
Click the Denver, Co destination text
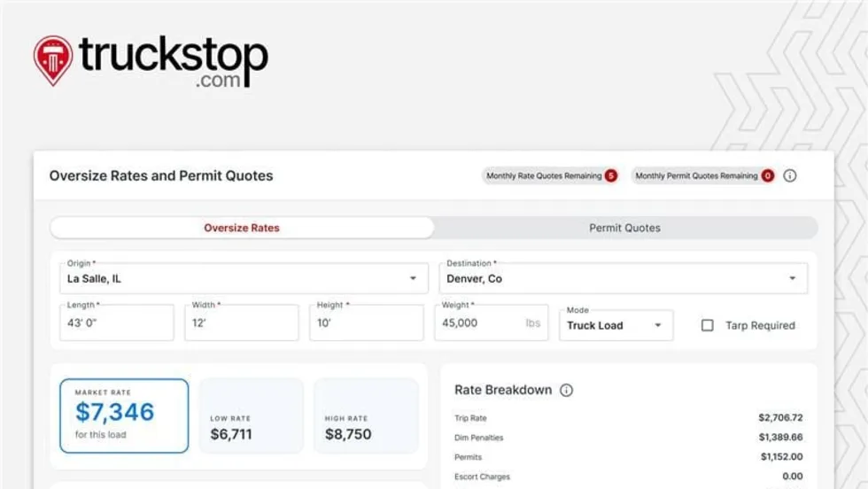(475, 278)
